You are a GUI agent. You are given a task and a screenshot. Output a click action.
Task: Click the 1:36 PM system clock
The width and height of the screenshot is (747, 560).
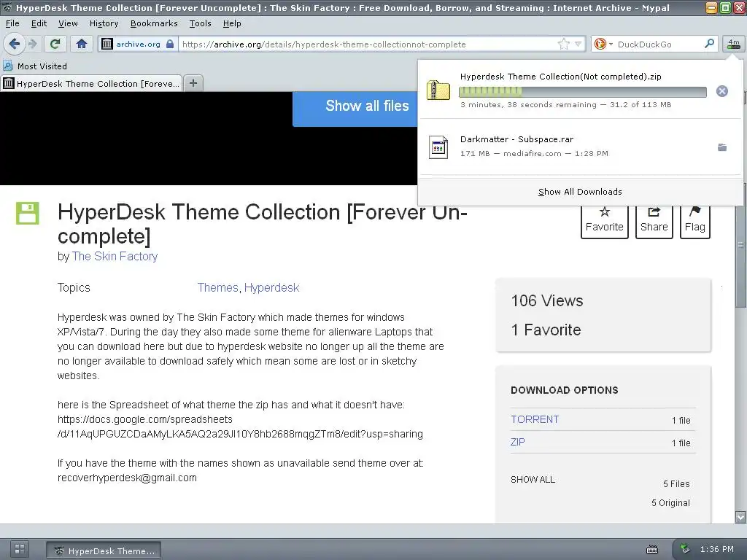pos(717,549)
